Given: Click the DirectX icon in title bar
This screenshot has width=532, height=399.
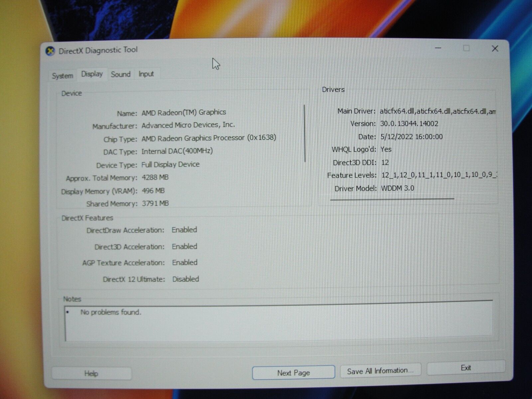Looking at the screenshot, I should tap(50, 51).
